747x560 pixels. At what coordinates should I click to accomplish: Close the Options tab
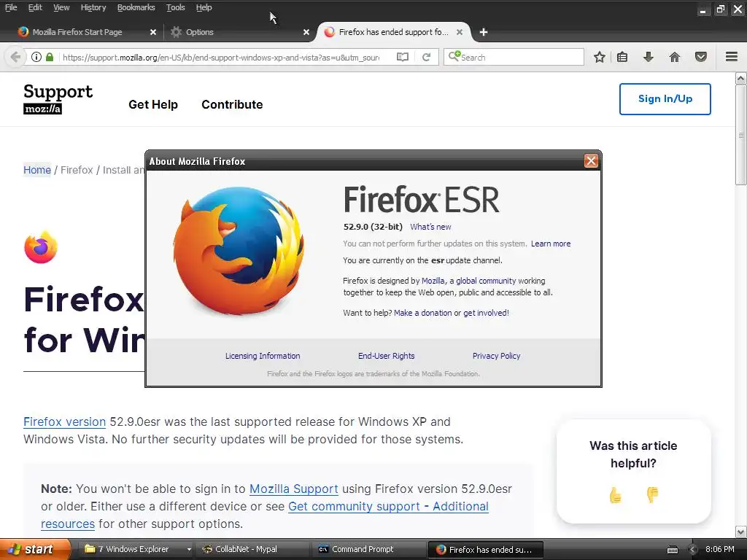click(306, 32)
